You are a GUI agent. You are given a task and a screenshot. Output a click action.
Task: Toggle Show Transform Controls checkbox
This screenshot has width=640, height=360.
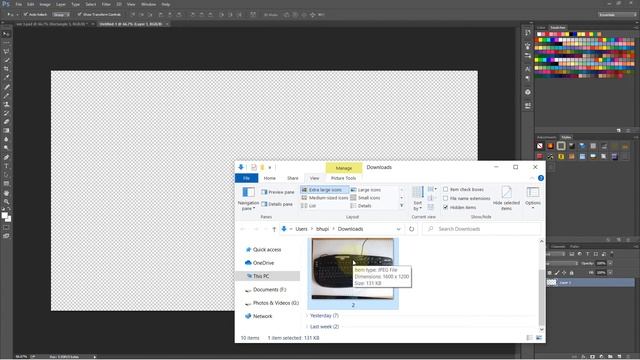(79, 14)
